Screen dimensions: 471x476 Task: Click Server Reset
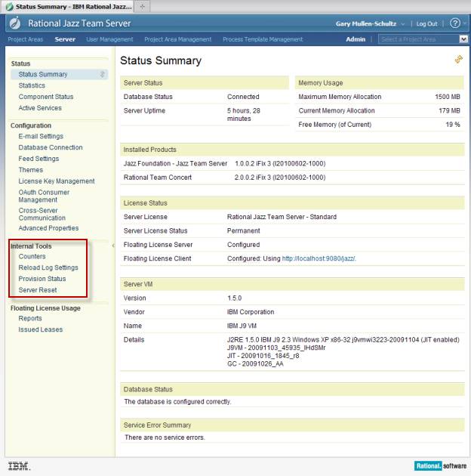click(x=38, y=290)
